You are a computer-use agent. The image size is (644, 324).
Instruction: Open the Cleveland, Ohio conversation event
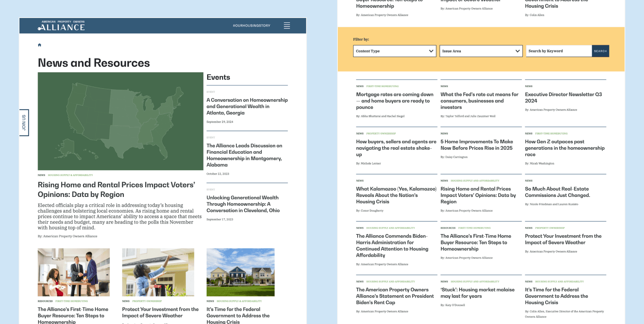pyautogui.click(x=243, y=204)
